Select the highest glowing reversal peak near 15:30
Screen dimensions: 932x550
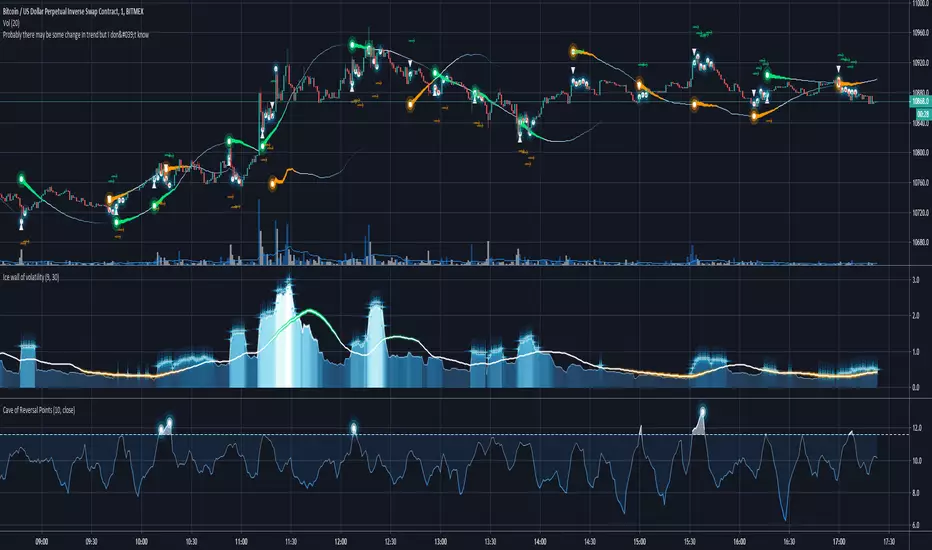coord(703,412)
